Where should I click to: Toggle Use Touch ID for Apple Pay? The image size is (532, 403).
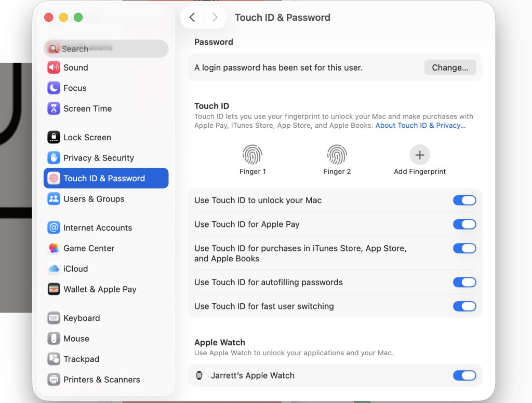pos(464,224)
